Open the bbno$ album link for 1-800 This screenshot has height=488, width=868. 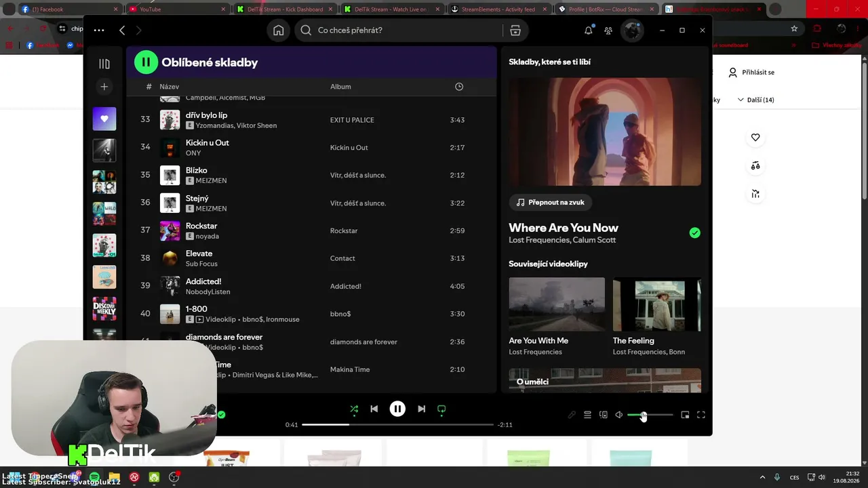click(x=340, y=314)
